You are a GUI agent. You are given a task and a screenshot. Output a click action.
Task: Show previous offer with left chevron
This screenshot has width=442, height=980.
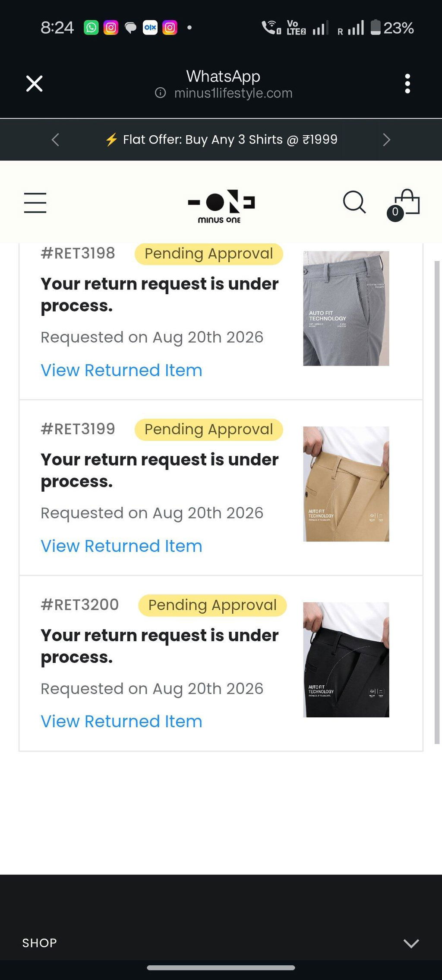coord(55,140)
